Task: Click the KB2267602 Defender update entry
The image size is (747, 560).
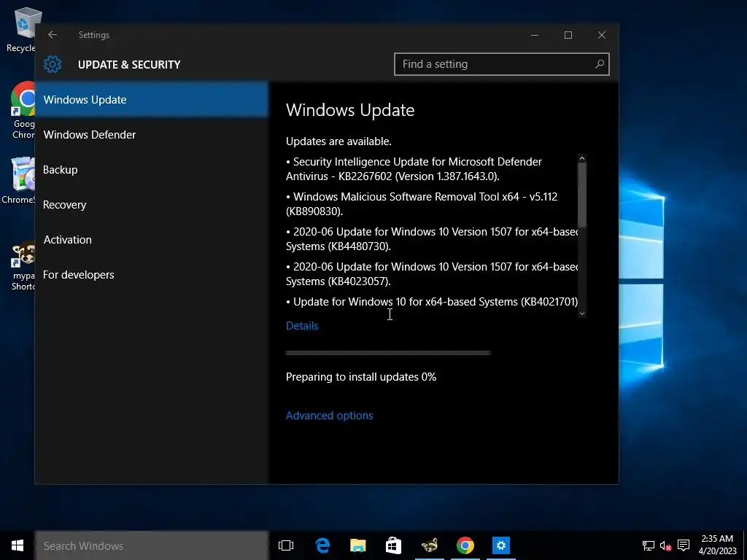Action: point(414,168)
